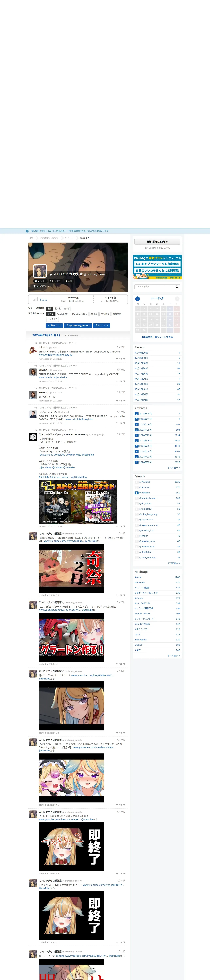Enable the 画像含む filter
210x980 pixels.
coord(117,314)
